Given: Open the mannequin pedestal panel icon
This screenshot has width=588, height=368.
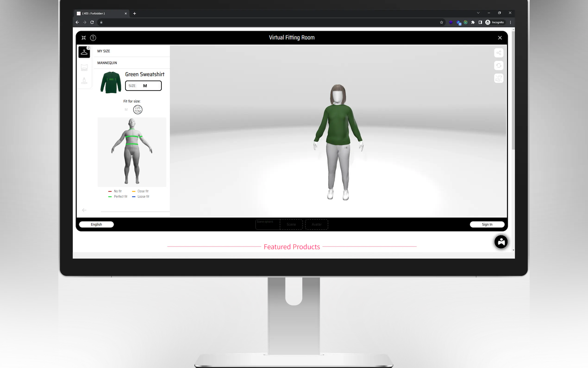Looking at the screenshot, I should click(84, 81).
